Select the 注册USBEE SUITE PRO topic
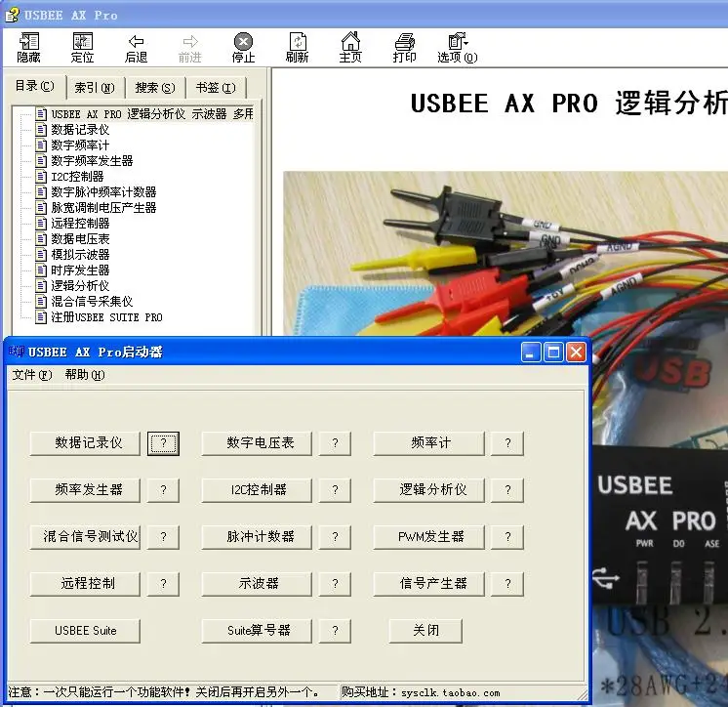The width and height of the screenshot is (728, 707). [106, 317]
